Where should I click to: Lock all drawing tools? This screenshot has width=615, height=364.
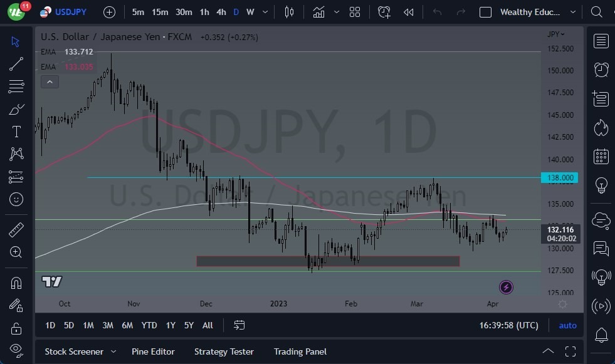coord(16,328)
